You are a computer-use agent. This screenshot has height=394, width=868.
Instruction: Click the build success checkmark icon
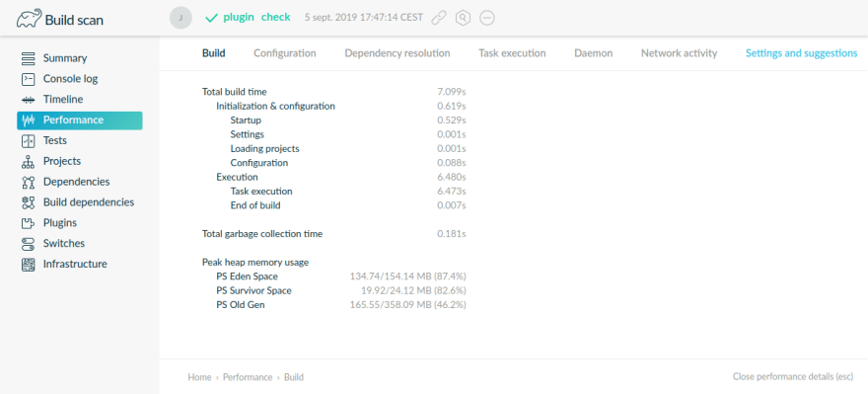(211, 18)
